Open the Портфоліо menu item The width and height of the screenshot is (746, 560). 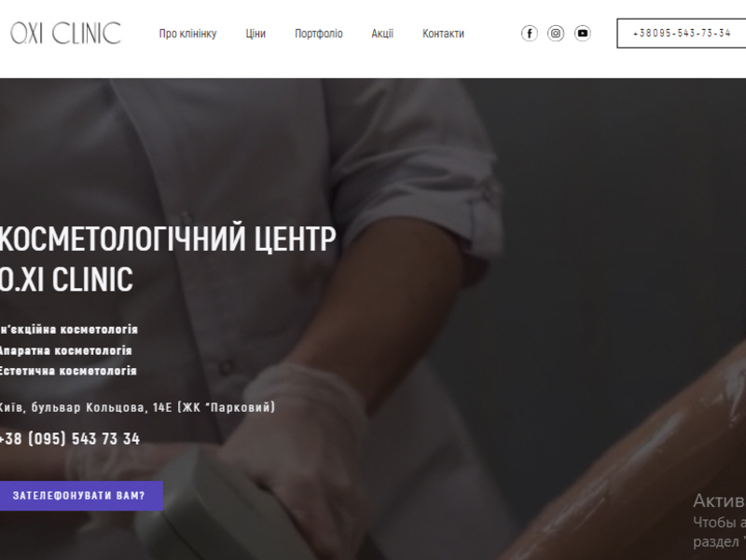pyautogui.click(x=318, y=34)
